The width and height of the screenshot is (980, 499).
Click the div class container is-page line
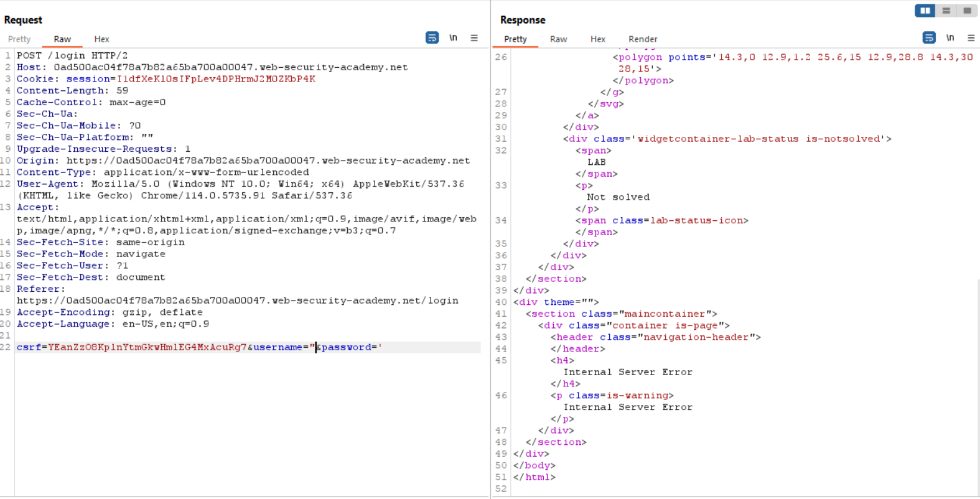pos(634,325)
